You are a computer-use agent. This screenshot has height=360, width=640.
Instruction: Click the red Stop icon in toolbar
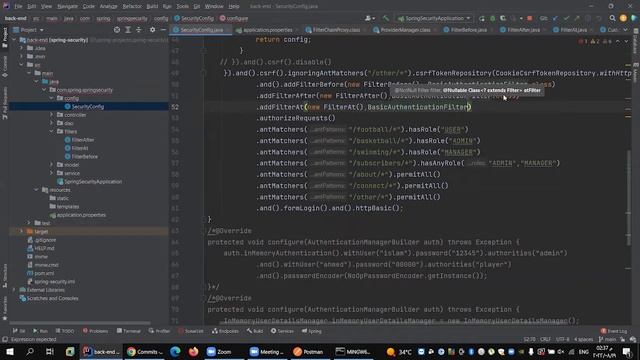(530, 18)
